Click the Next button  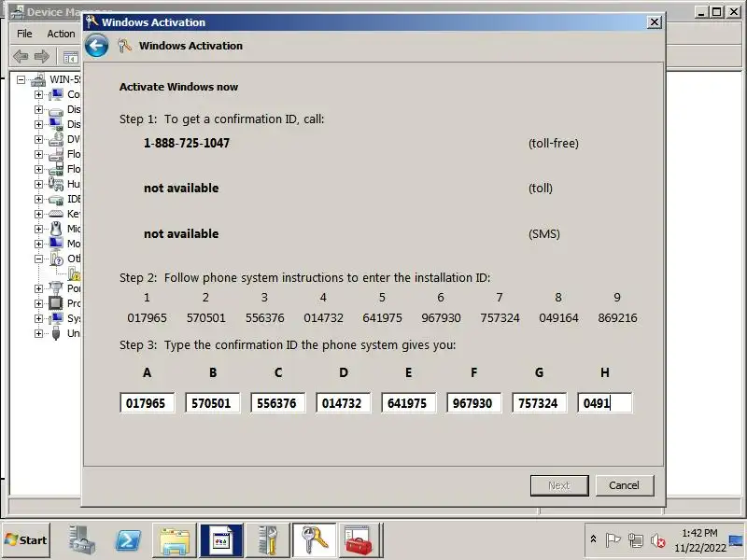[559, 485]
